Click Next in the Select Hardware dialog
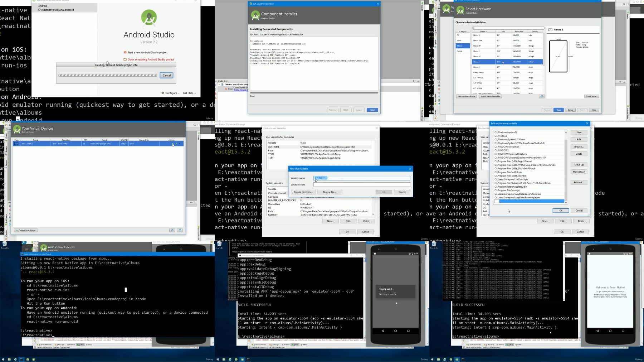Screen dimensions: 644x362 coord(558,110)
